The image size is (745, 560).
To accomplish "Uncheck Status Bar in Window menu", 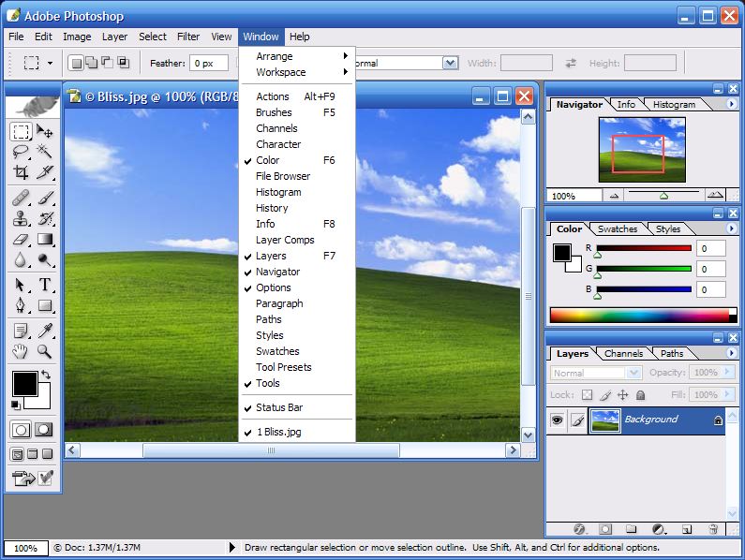I will [297, 407].
